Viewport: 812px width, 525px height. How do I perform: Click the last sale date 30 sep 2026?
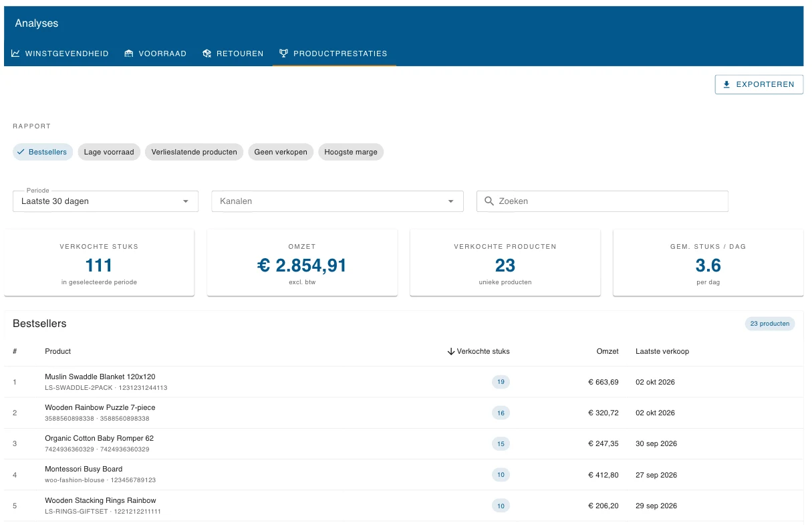[656, 444]
